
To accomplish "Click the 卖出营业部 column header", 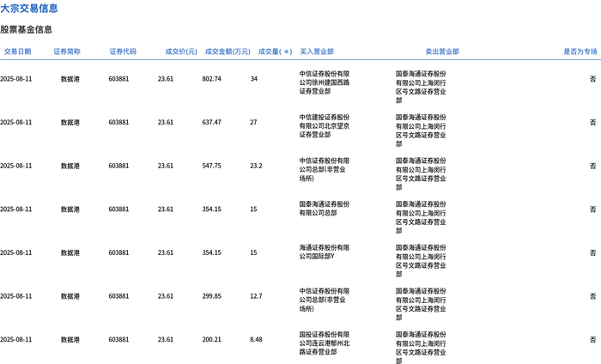I will coord(442,52).
